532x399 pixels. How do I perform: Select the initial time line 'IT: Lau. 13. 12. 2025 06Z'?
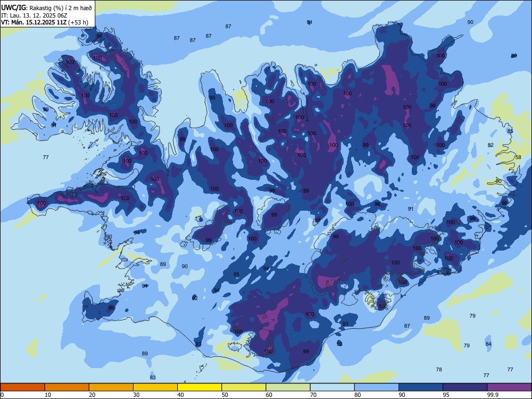click(34, 15)
